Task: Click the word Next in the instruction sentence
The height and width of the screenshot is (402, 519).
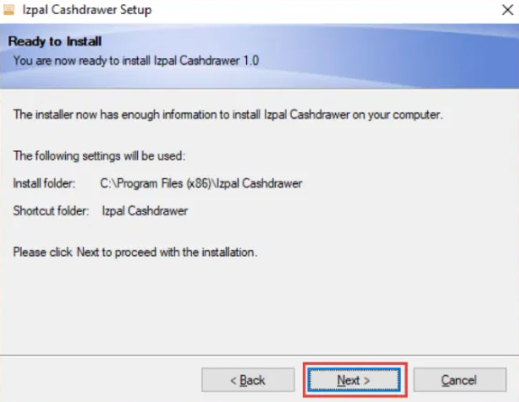Action: click(88, 252)
